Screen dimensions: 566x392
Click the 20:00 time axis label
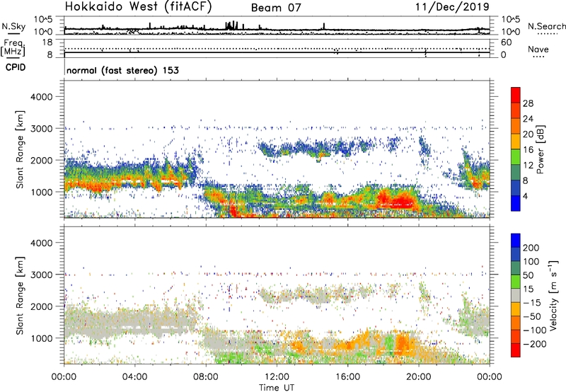tap(419, 377)
